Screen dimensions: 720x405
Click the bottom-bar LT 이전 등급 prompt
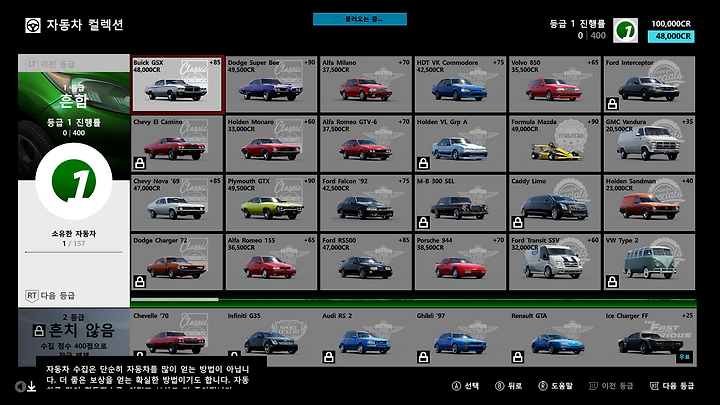click(x=611, y=386)
